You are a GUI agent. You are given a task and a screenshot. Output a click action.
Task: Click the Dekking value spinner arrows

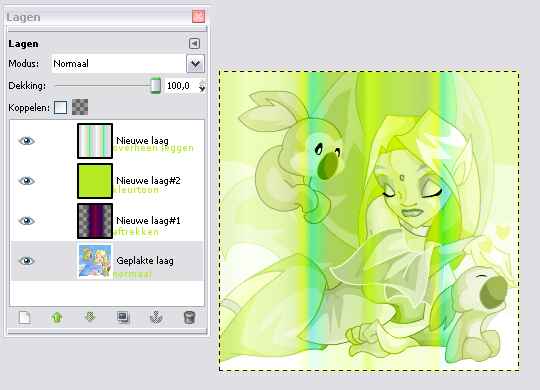pos(202,85)
